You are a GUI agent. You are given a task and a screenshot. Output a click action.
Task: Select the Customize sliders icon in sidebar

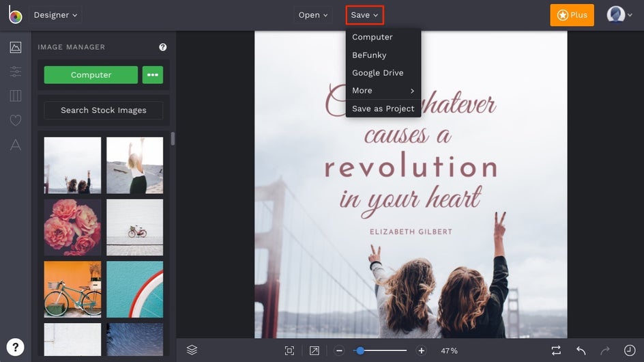[x=15, y=71]
